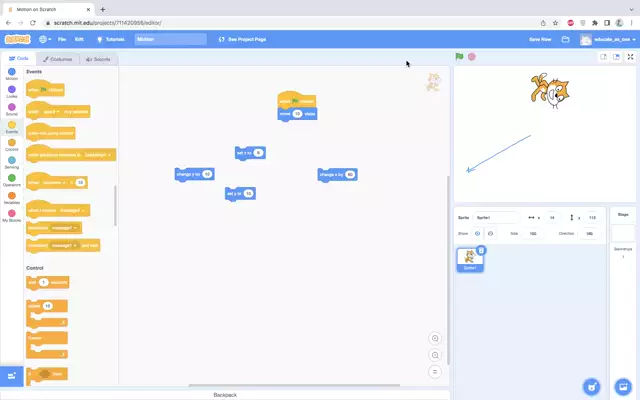Click Choose a Backdrop button
Viewport: 640px width, 400px height.
point(623,386)
